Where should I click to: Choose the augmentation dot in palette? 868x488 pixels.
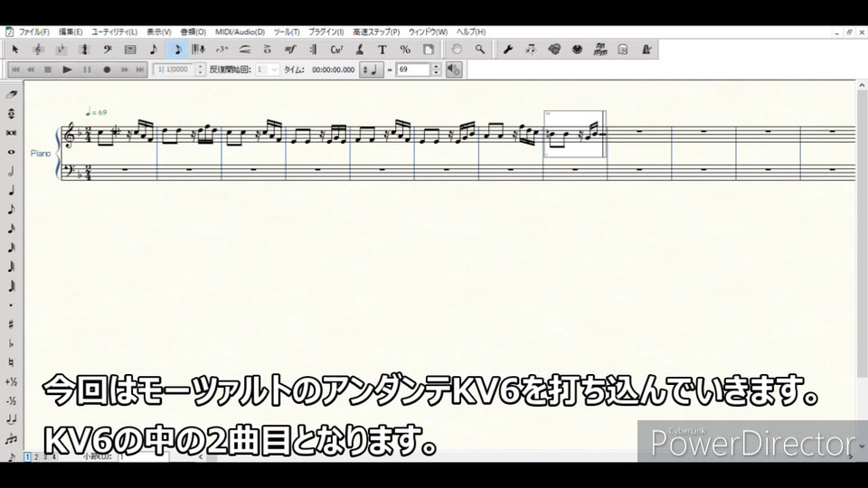point(11,305)
